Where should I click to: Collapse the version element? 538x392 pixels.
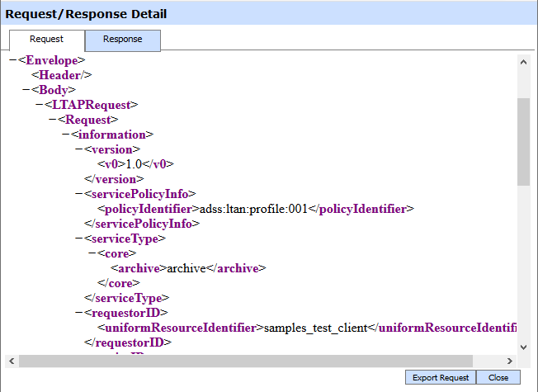(78, 149)
